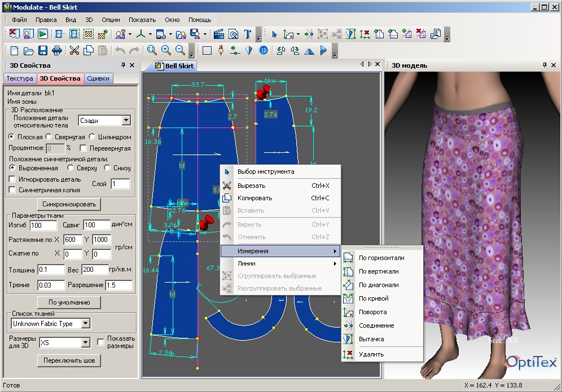
Task: Choose 'По диагонали' in measurements submenu
Action: click(x=379, y=285)
